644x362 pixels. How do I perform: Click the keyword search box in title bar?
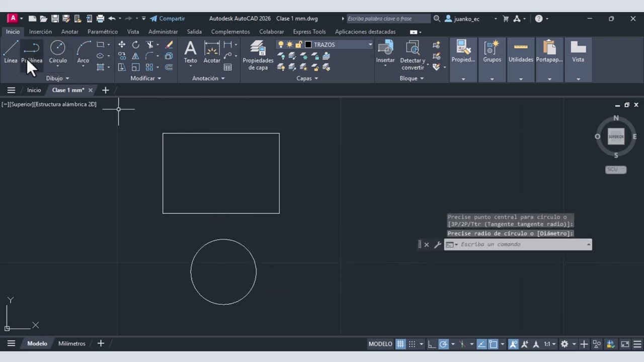(388, 19)
